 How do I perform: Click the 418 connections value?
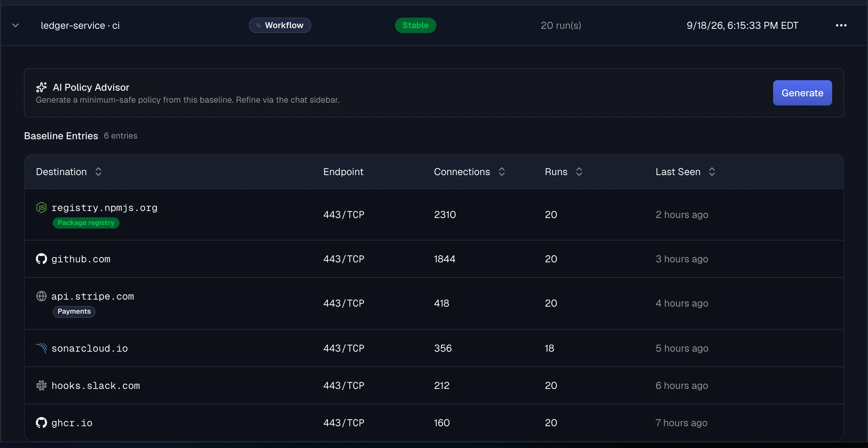pos(441,303)
